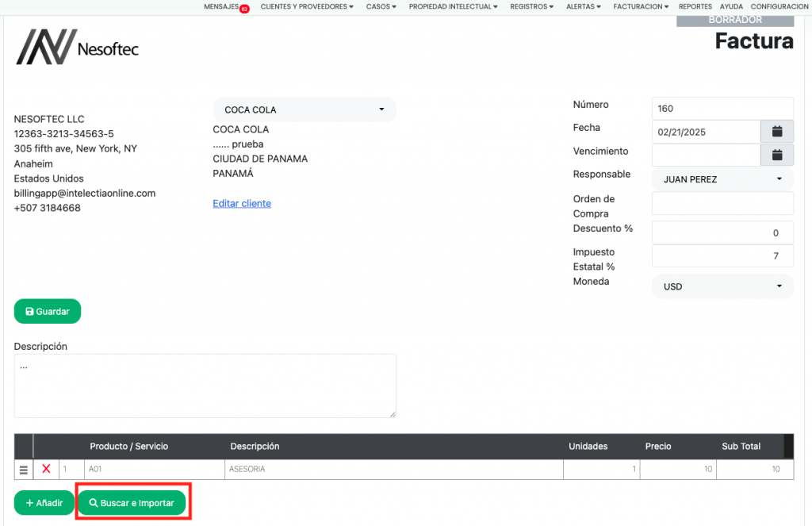Add a new line with Añadir

(x=44, y=503)
